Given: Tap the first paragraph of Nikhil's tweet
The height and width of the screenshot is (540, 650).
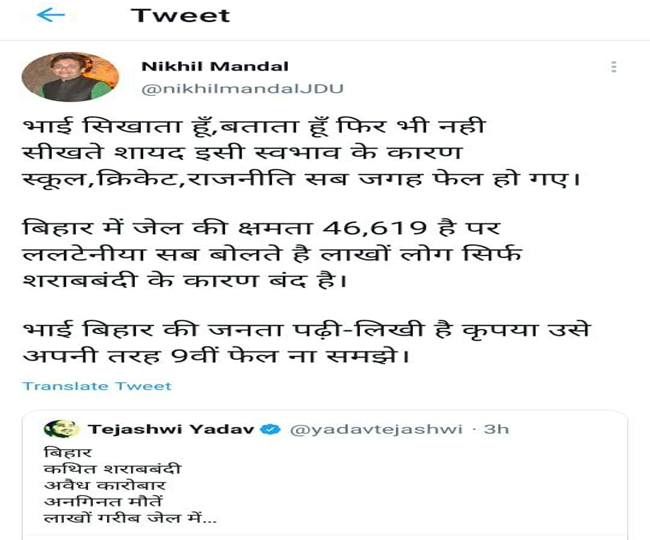Looking at the screenshot, I should tap(301, 153).
